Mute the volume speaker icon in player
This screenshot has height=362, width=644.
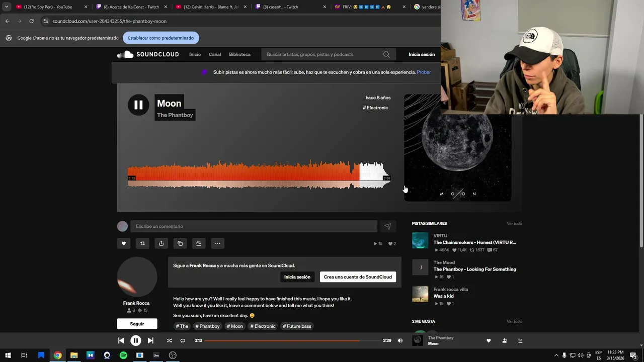pyautogui.click(x=400, y=340)
